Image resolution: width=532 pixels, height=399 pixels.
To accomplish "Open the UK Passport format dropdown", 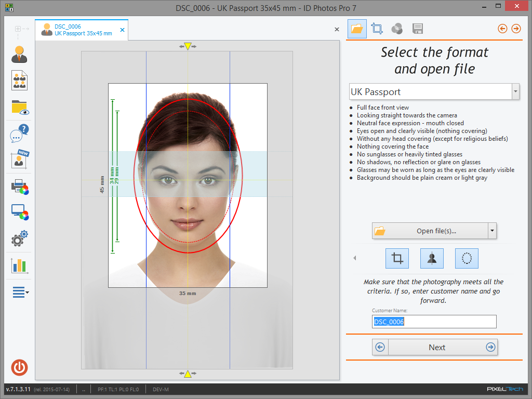I will pos(514,91).
